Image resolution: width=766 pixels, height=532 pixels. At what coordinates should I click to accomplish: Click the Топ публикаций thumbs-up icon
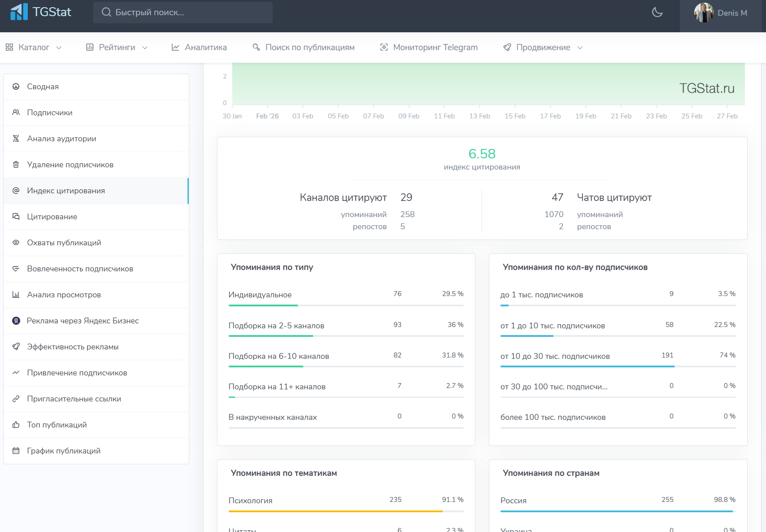16,425
